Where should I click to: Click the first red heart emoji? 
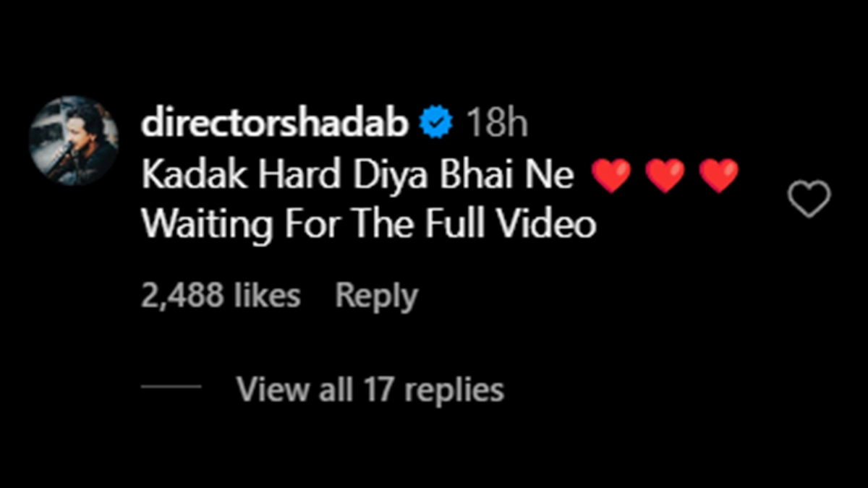pyautogui.click(x=611, y=176)
